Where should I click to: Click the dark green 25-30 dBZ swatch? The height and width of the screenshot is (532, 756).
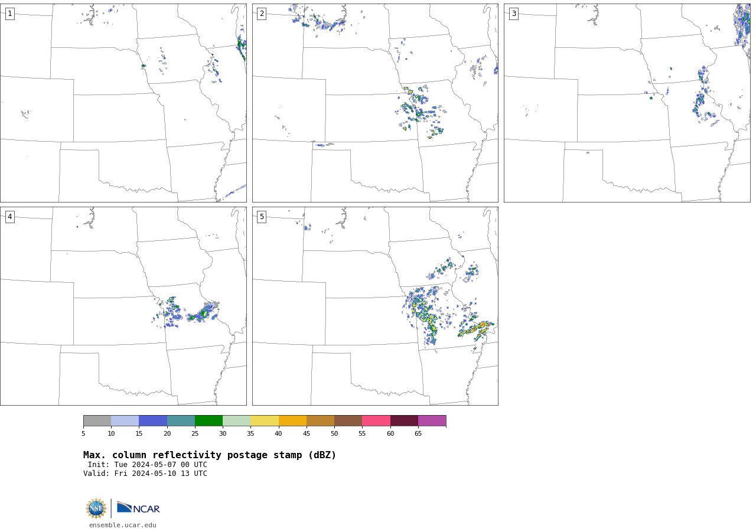(x=208, y=420)
